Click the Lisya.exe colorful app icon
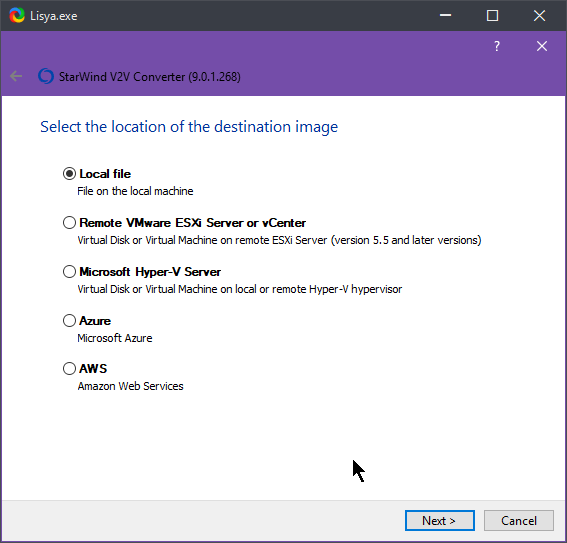The image size is (567, 543). 17,16
